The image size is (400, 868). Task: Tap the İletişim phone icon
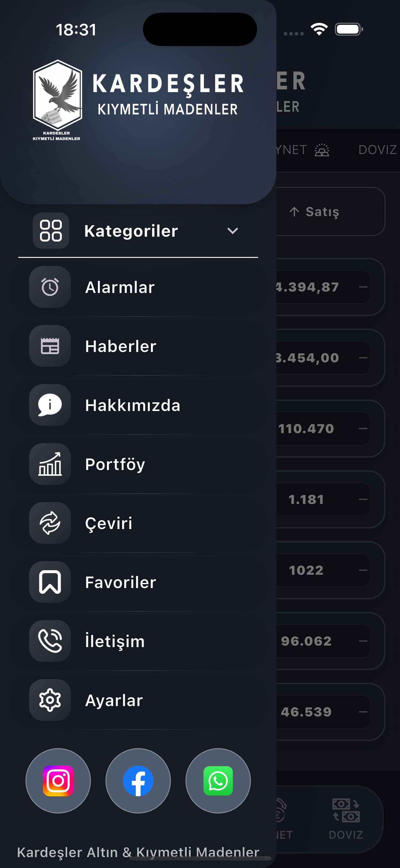tap(50, 641)
